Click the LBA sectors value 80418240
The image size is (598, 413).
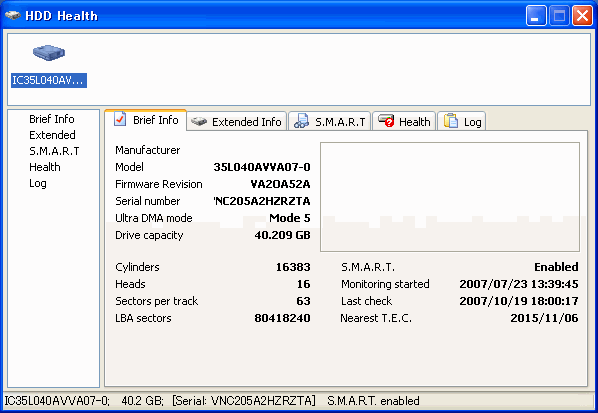point(282,318)
